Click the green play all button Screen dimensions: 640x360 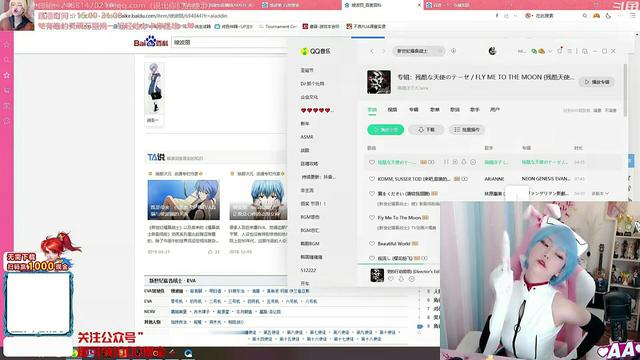click(x=386, y=129)
